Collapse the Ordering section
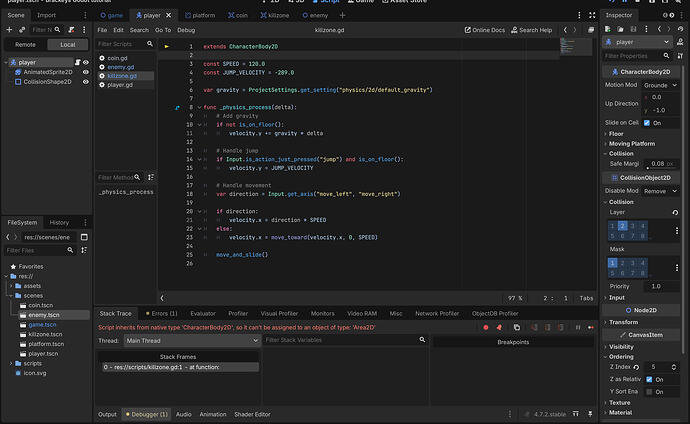 [619, 357]
